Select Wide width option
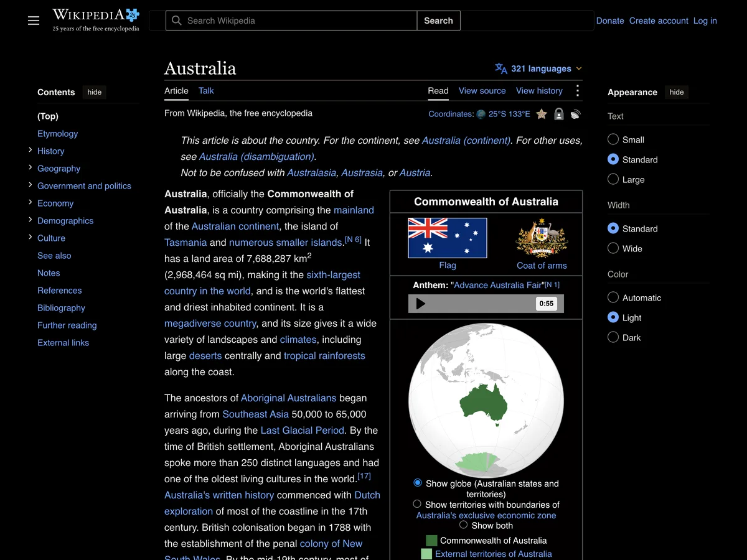This screenshot has height=560, width=747. (613, 249)
